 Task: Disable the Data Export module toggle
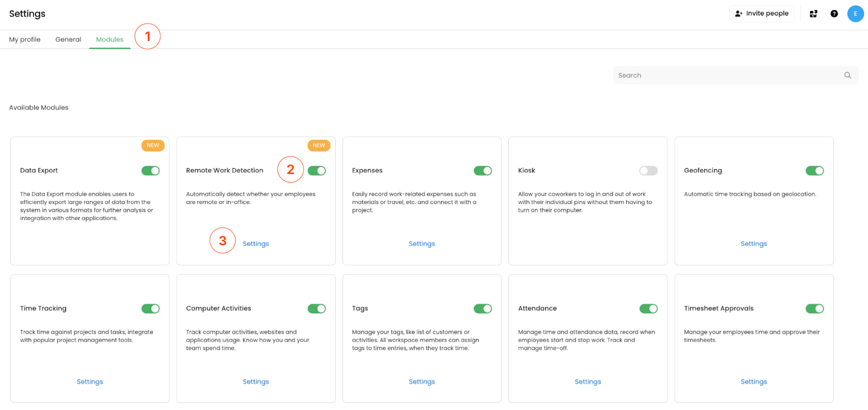(x=150, y=170)
